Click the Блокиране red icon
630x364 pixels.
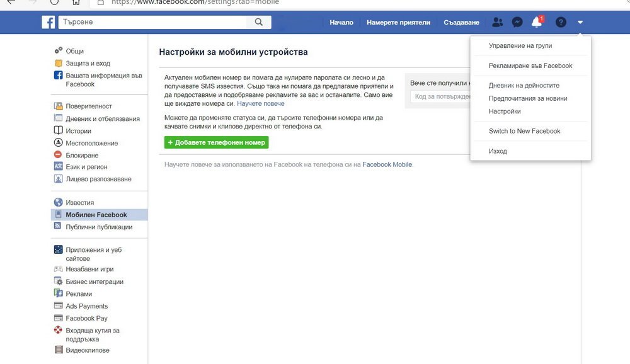click(x=58, y=155)
